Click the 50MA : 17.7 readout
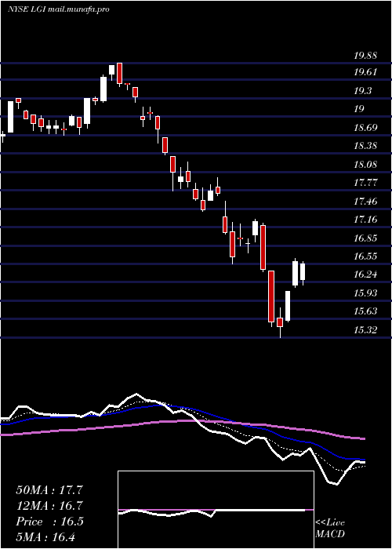 coord(49,490)
